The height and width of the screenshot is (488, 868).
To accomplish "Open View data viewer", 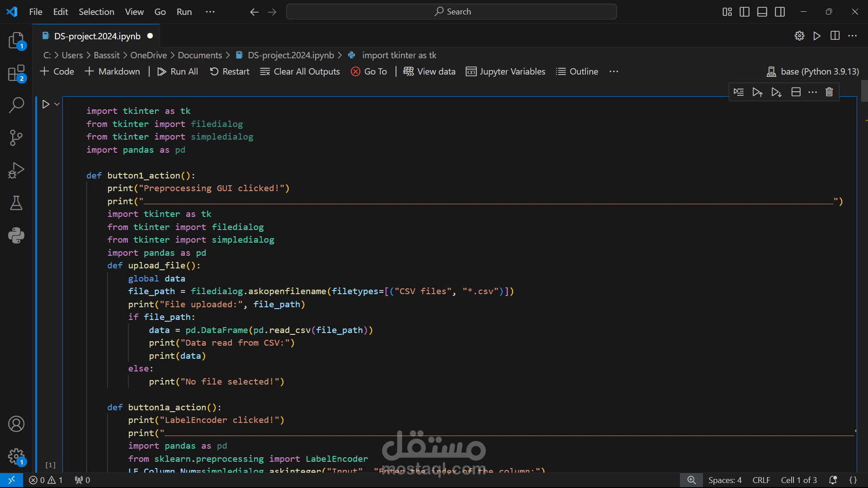I will [429, 71].
